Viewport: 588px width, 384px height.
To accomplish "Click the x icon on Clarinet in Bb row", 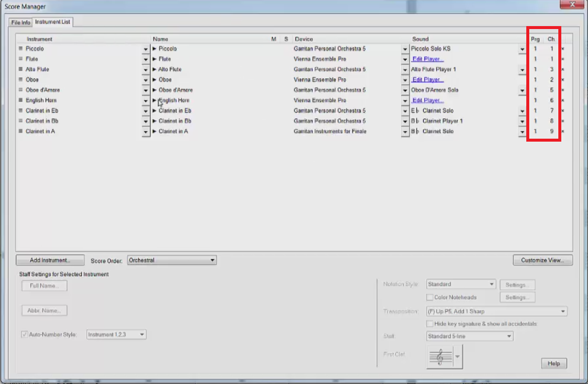I will tap(562, 121).
